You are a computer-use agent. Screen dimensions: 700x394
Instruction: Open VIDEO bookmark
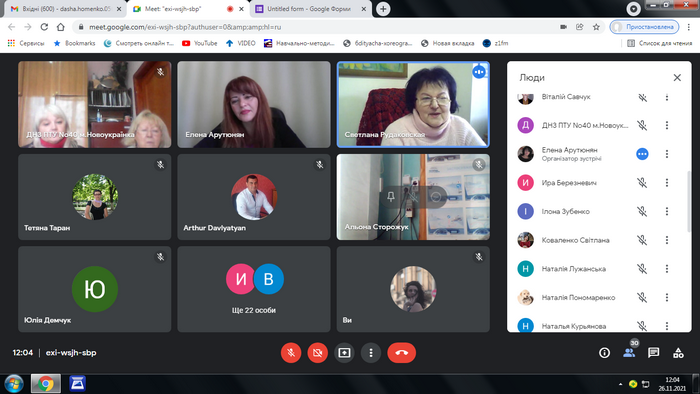coord(241,43)
